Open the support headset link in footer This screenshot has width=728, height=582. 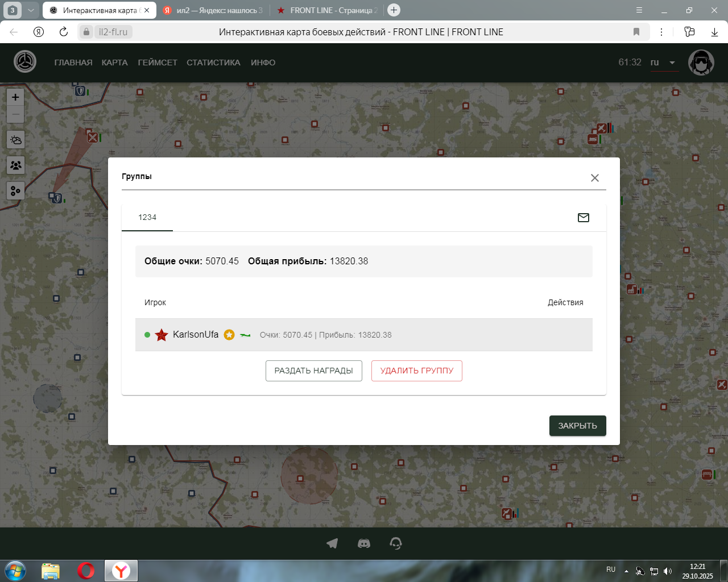tap(396, 543)
